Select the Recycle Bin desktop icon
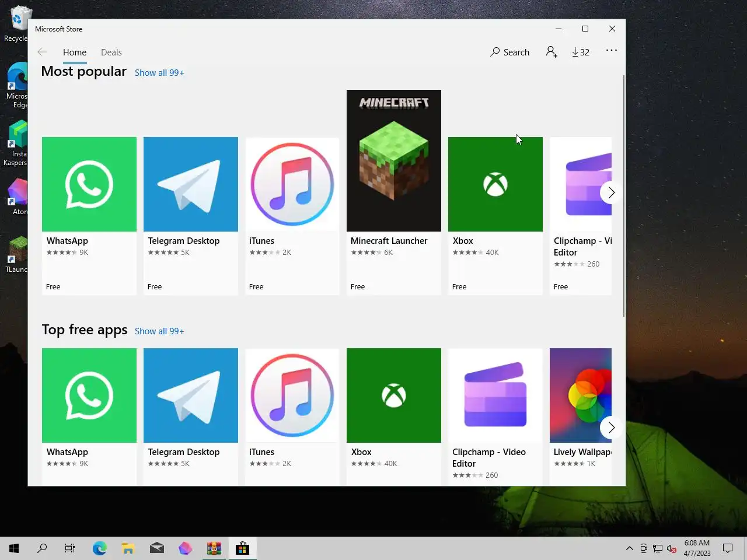This screenshot has height=560, width=747. pyautogui.click(x=16, y=24)
